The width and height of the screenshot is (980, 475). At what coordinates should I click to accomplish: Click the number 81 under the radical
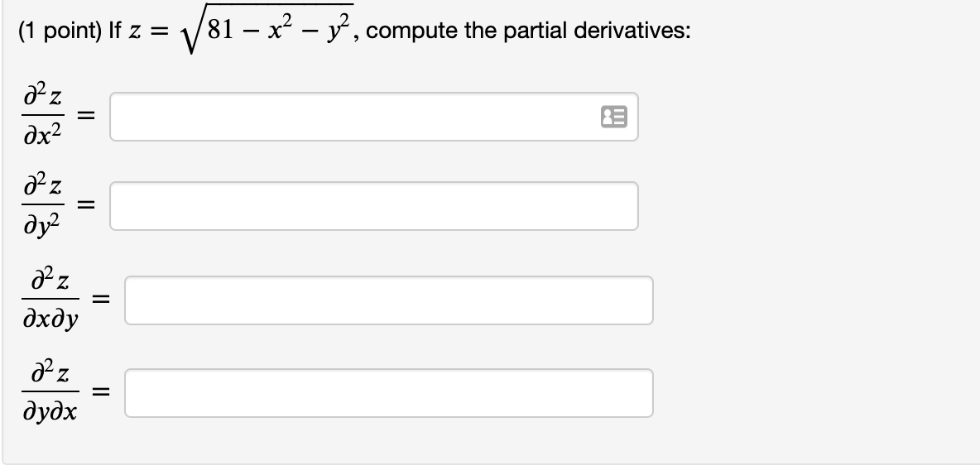221,31
